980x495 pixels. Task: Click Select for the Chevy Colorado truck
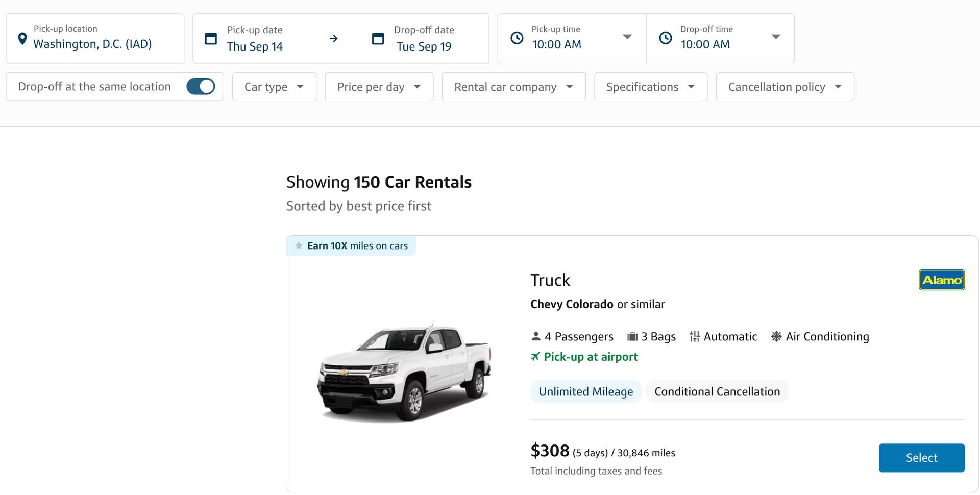pyautogui.click(x=921, y=458)
